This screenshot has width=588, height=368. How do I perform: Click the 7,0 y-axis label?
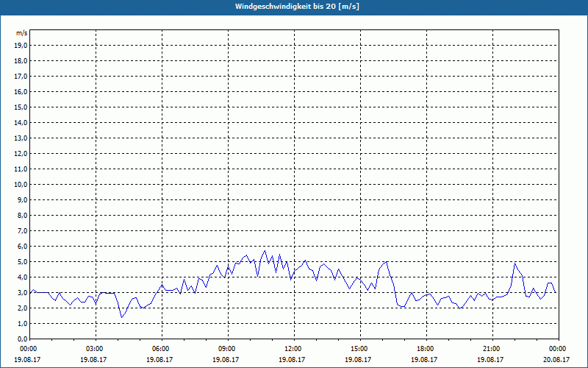coord(22,230)
